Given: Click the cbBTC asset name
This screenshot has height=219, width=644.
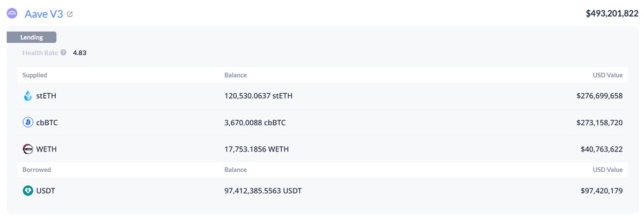Looking at the screenshot, I should coord(48,123).
